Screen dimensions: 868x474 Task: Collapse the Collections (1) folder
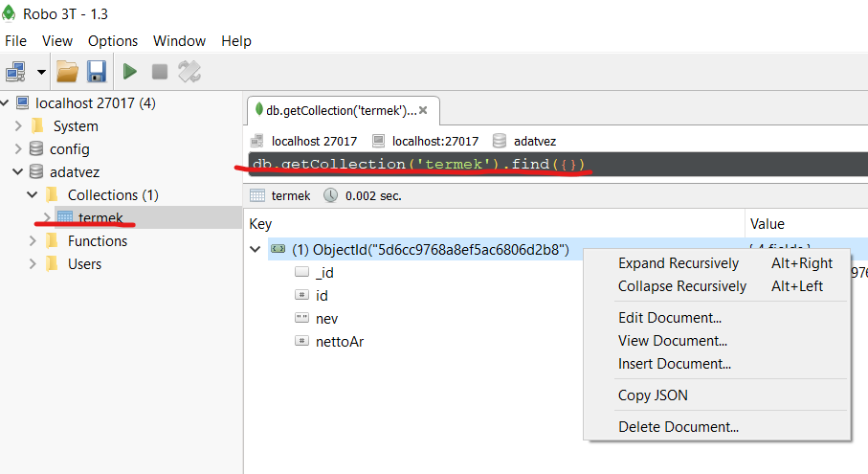tap(33, 194)
